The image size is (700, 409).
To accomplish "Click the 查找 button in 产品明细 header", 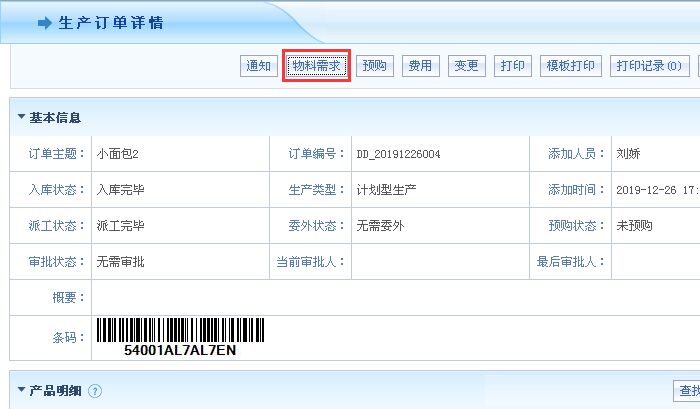I will tap(686, 391).
